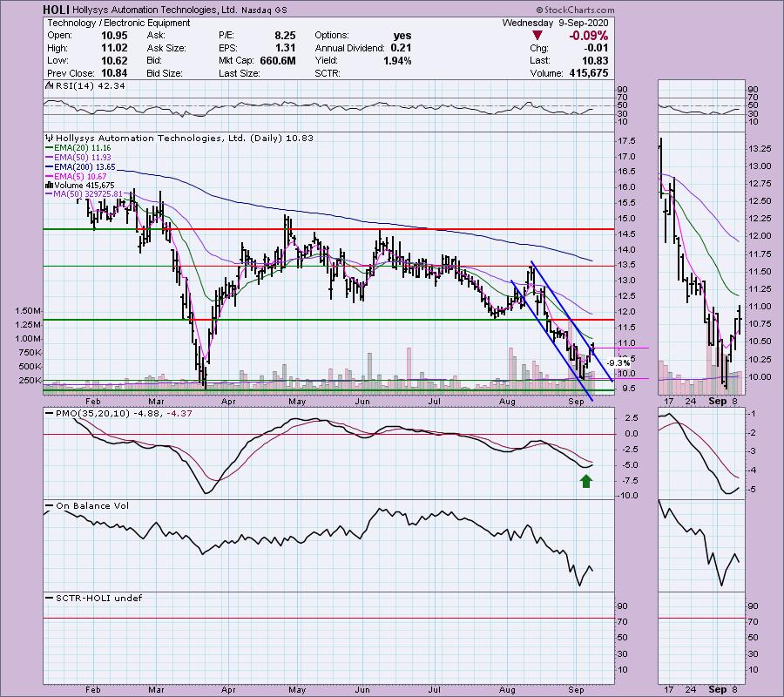Click the 'On Balance Vol' panel label
784x697 pixels.
pyautogui.click(x=92, y=506)
